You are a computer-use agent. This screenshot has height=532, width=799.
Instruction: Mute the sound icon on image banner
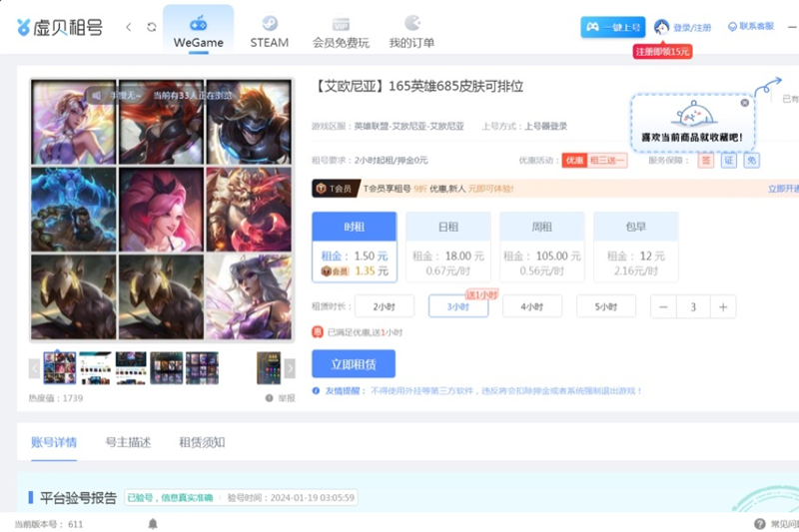point(96,95)
